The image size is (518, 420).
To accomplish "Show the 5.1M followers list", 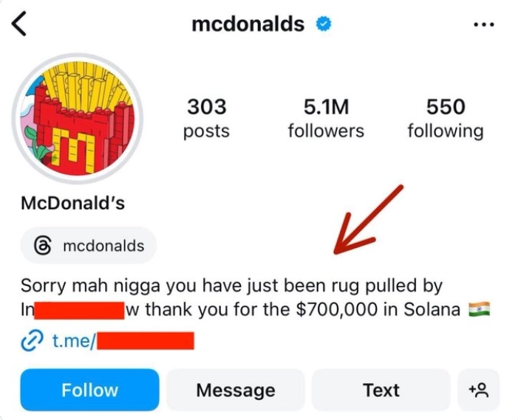I will (x=326, y=118).
